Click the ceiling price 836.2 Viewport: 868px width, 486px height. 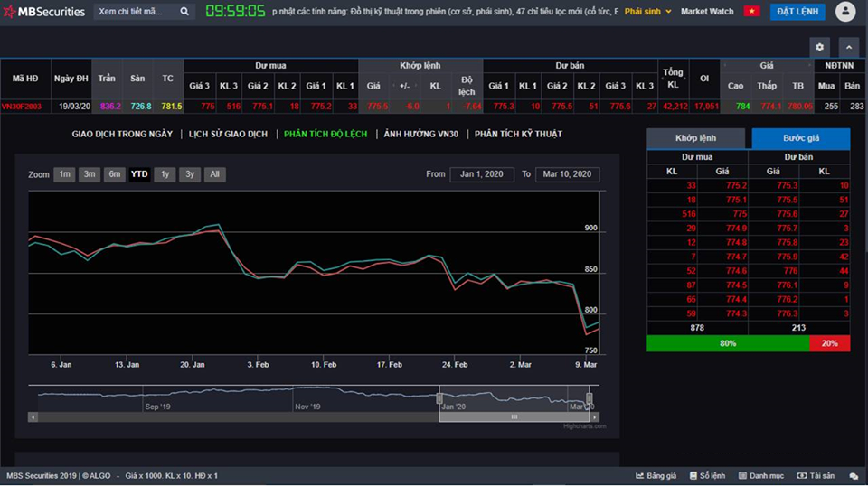coord(110,107)
